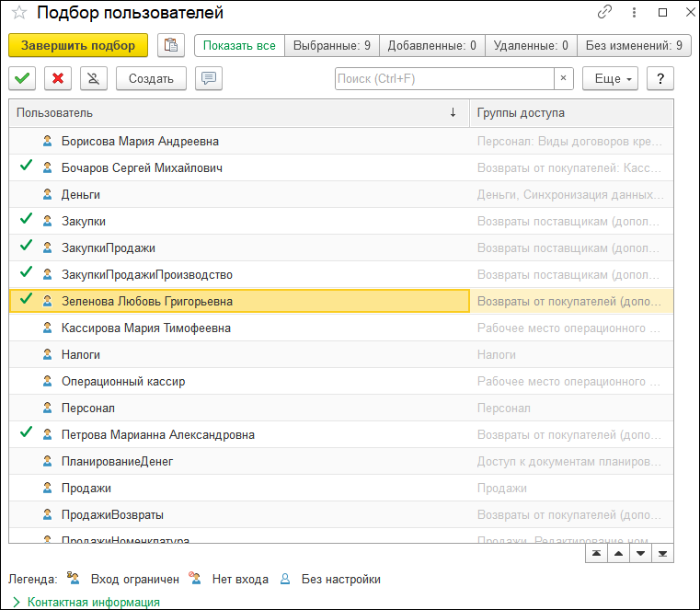Select the ПродажиВозвраты user row

click(341, 514)
